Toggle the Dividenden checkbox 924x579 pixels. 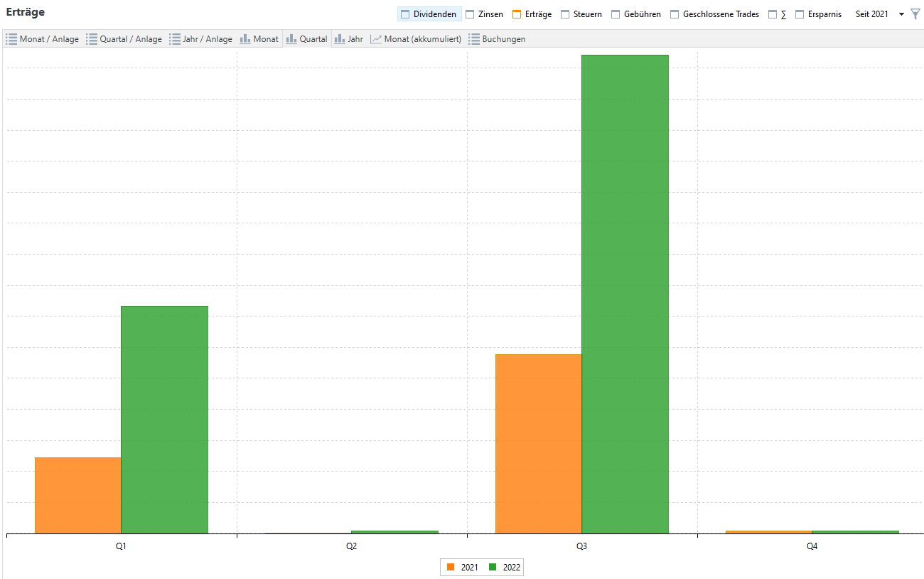[x=405, y=14]
